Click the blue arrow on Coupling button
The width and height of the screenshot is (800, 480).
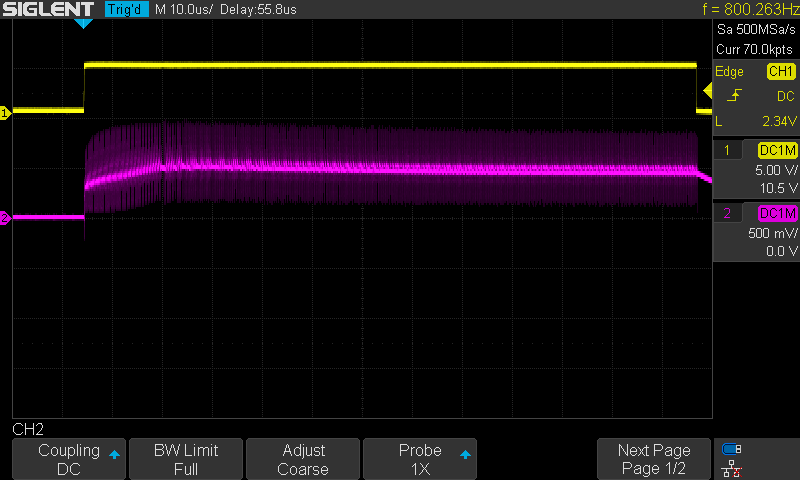point(114,454)
